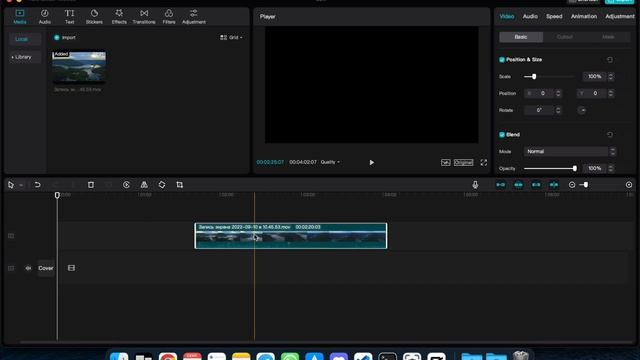Toggle the third teal timeline toggle right of the microphone
The width and height of the screenshot is (640, 360).
[x=536, y=185]
